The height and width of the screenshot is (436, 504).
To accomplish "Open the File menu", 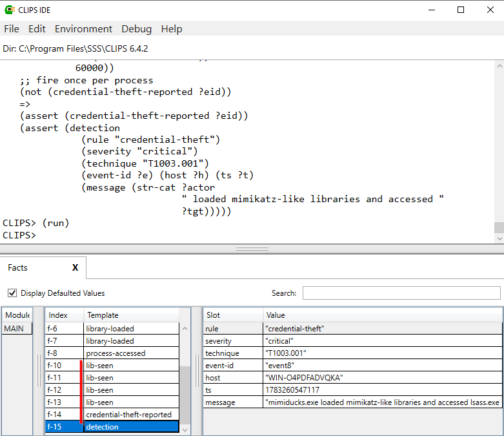I will point(12,29).
